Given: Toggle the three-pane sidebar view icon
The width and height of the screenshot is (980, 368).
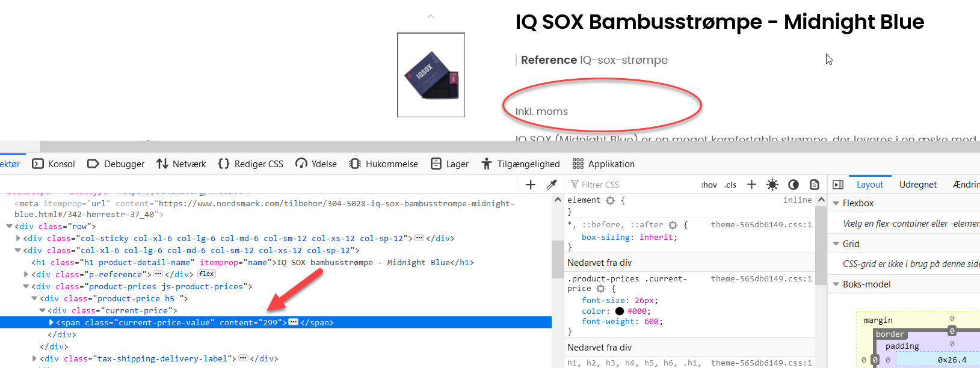Looking at the screenshot, I should tap(838, 185).
